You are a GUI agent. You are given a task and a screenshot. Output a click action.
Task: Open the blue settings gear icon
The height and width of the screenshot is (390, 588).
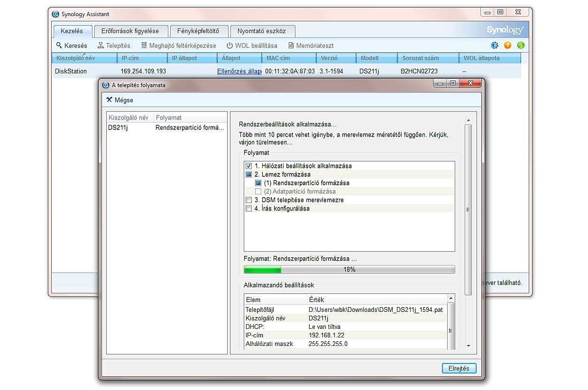click(495, 45)
